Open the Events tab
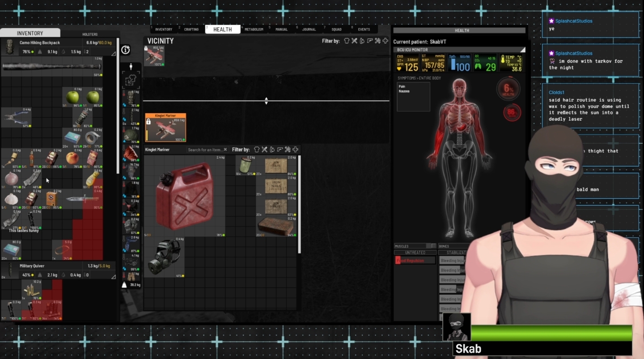Viewport: 644px width, 359px height. 364,30
